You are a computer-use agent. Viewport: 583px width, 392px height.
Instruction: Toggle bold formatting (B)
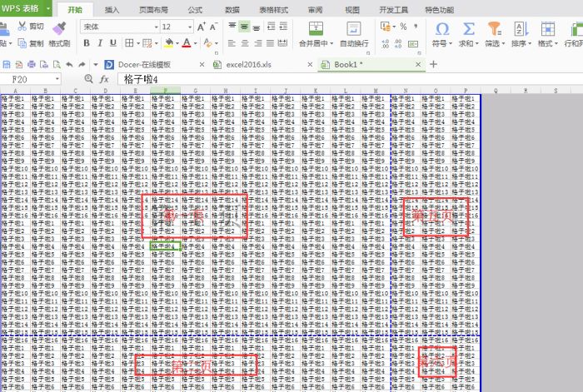tap(87, 43)
